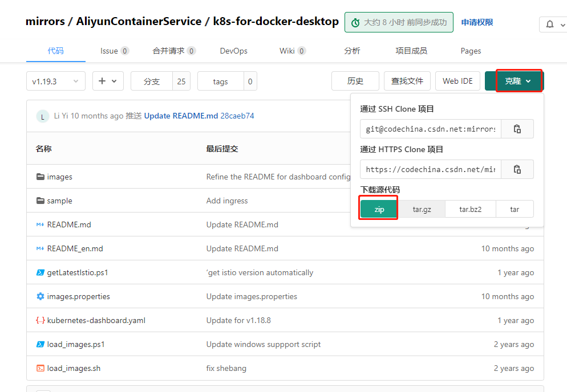Click the kubernetes-dashboard.yaml braces icon

[x=40, y=320]
